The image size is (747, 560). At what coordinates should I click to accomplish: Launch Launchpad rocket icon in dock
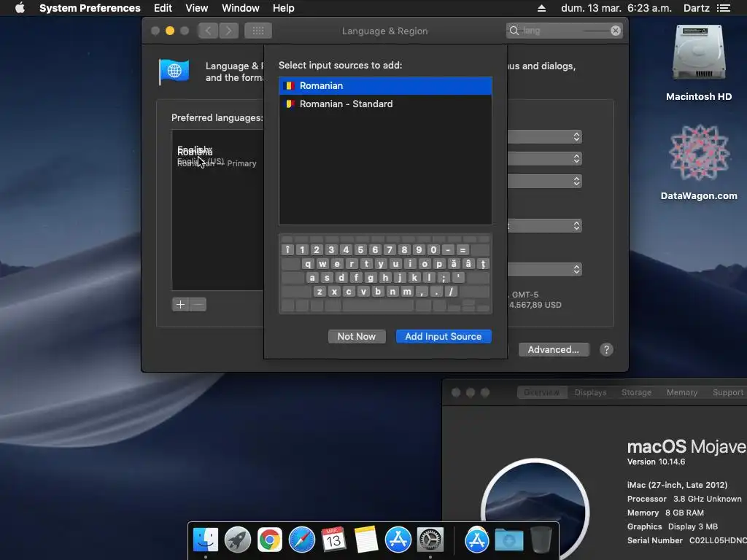tap(237, 540)
